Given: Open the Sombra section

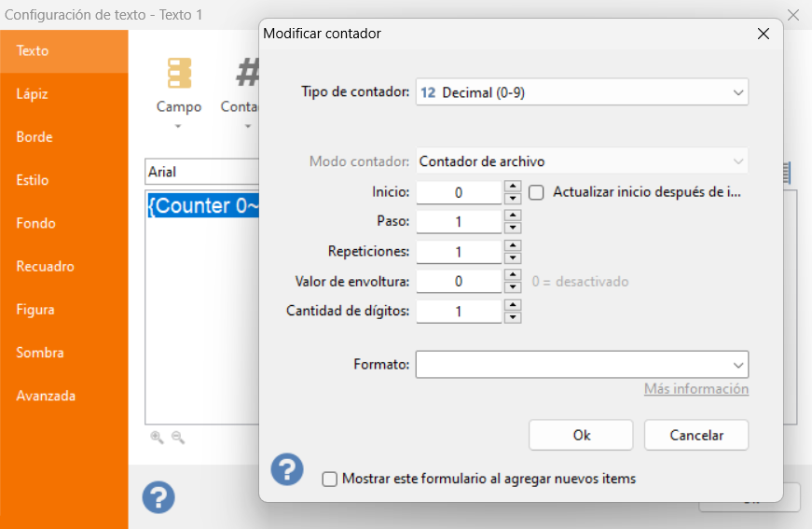Looking at the screenshot, I should pos(40,353).
